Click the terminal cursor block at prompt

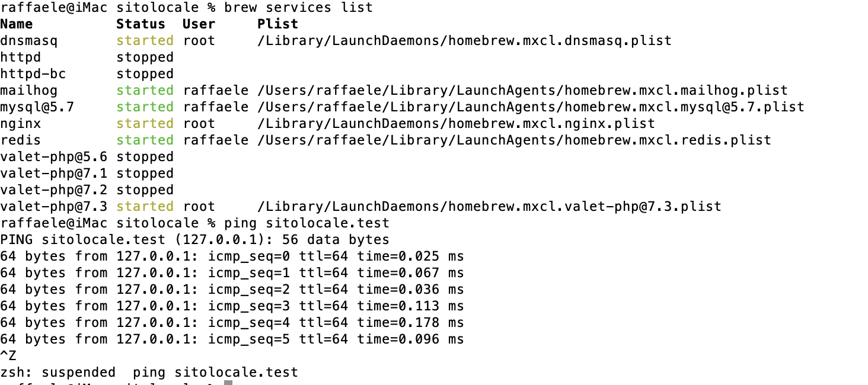pyautogui.click(x=228, y=383)
